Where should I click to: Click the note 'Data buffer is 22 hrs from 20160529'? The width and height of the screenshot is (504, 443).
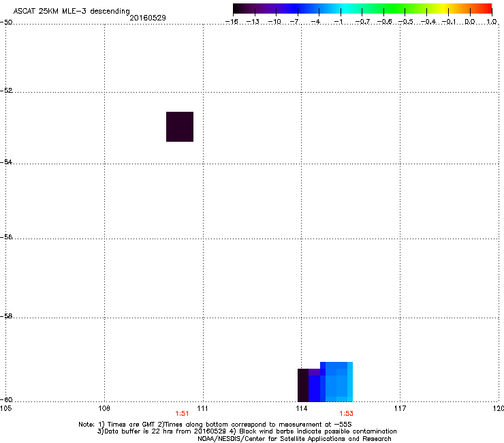tap(166, 431)
